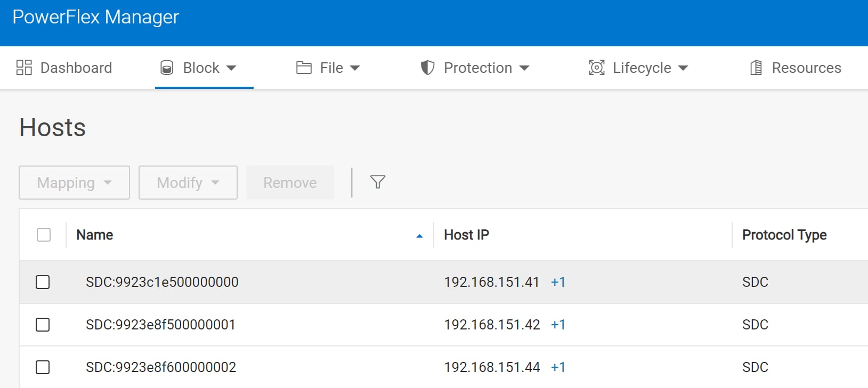Expand the Lifecycle menu arrow
This screenshot has height=388, width=868.
(683, 68)
